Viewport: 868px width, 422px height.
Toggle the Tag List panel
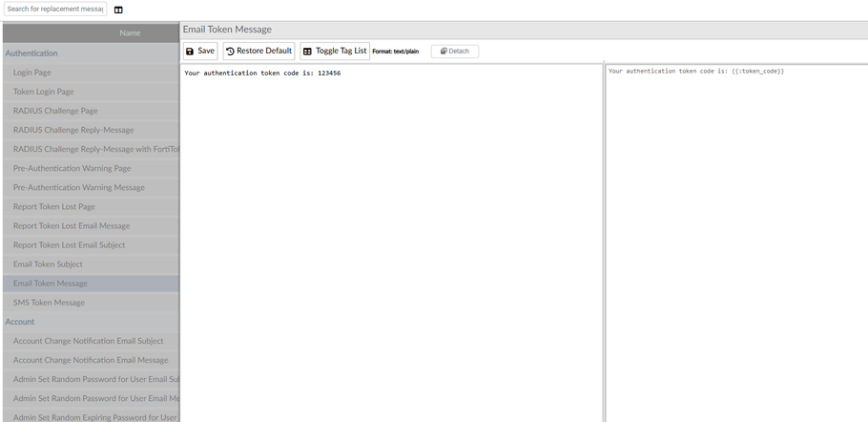(x=335, y=51)
